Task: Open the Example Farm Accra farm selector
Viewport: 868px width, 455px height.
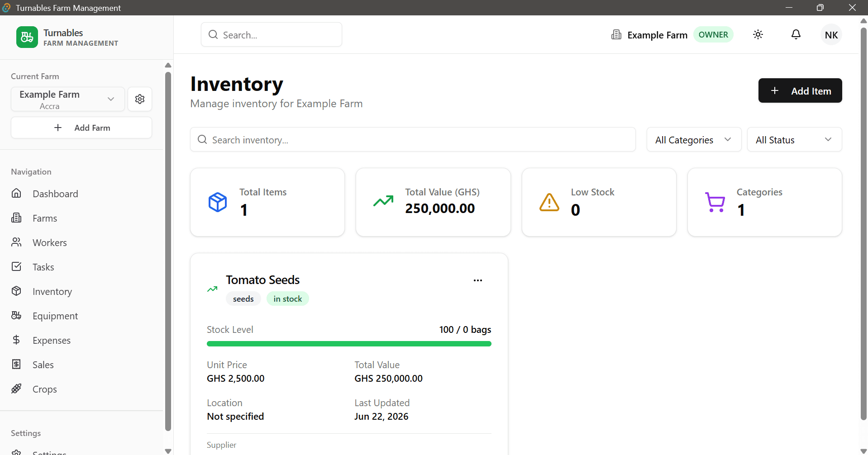Action: pos(68,99)
